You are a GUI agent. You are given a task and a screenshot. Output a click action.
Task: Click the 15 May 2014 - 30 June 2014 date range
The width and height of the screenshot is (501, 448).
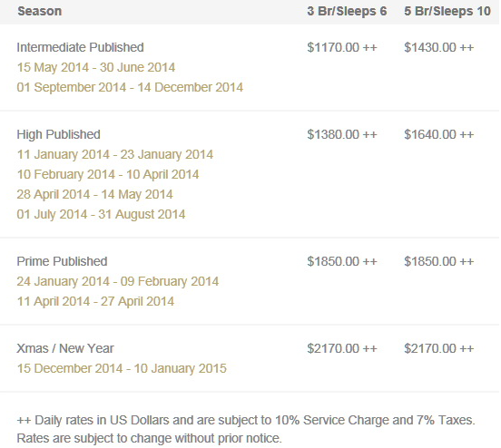click(96, 67)
